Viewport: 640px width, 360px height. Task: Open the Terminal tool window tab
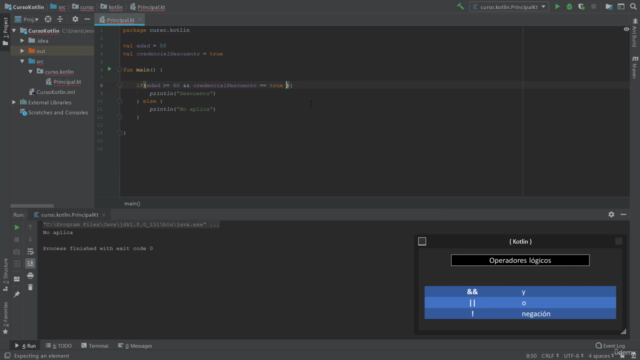click(95, 346)
